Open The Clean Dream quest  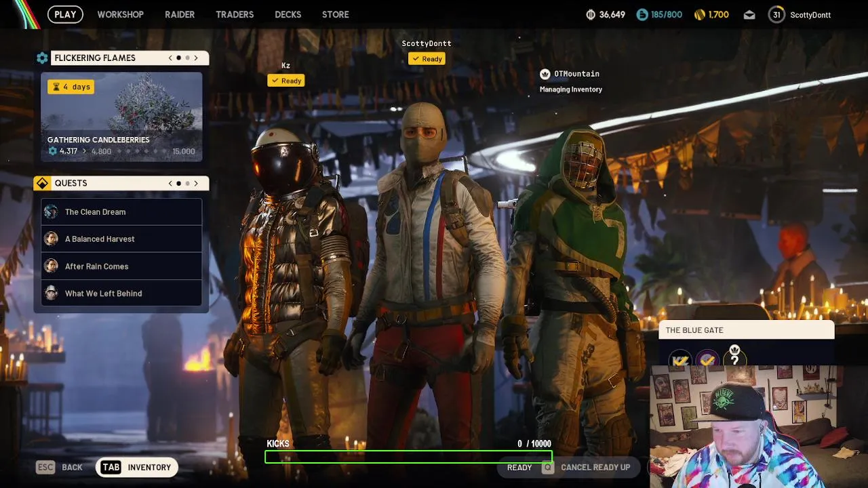121,212
